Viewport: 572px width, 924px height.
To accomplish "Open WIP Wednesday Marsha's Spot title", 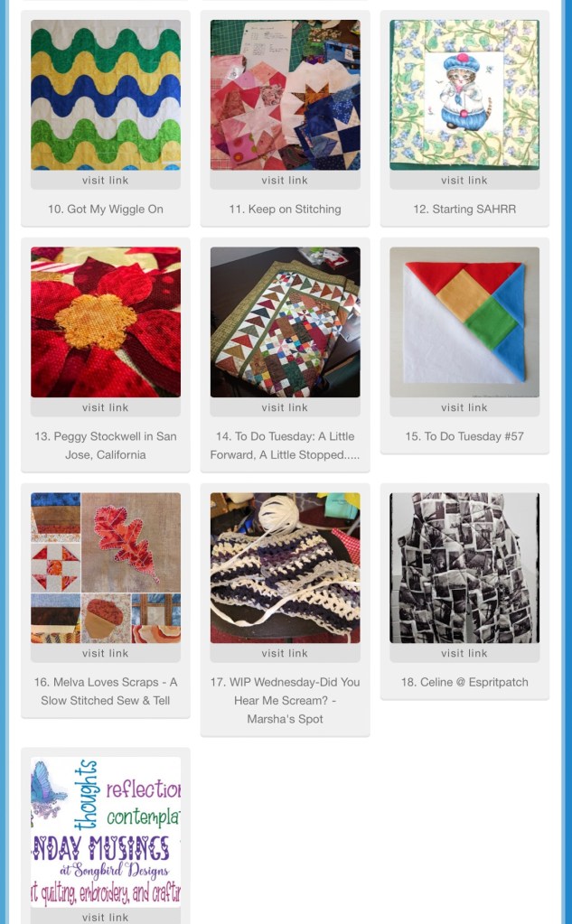I will point(285,700).
